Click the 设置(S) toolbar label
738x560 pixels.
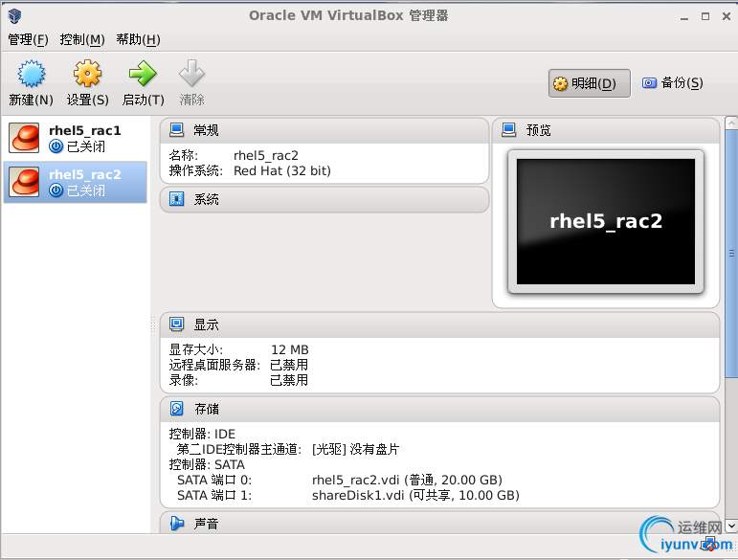[87, 100]
